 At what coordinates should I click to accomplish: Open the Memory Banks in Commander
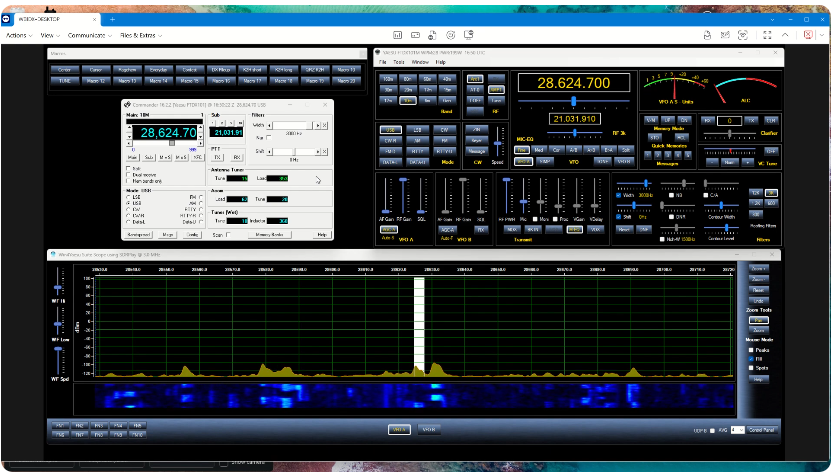tap(269, 234)
